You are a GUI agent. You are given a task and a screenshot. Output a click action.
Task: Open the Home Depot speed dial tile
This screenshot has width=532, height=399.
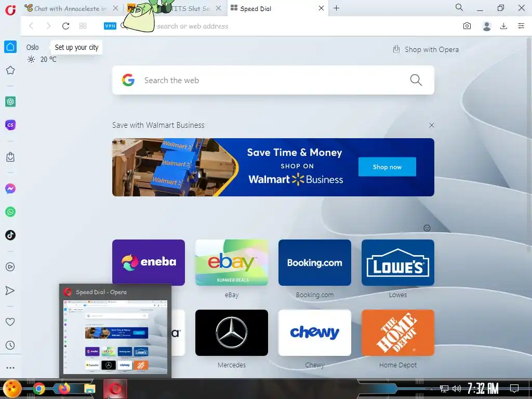[398, 332]
